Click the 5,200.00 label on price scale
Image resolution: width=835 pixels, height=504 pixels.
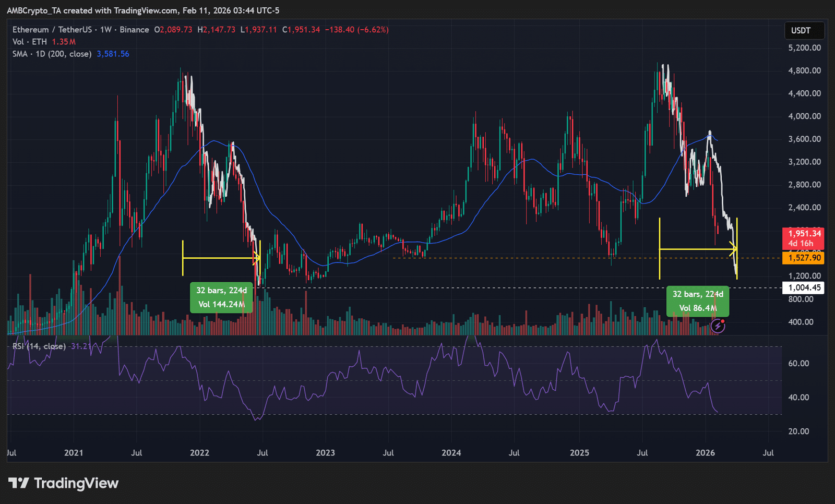coord(804,47)
